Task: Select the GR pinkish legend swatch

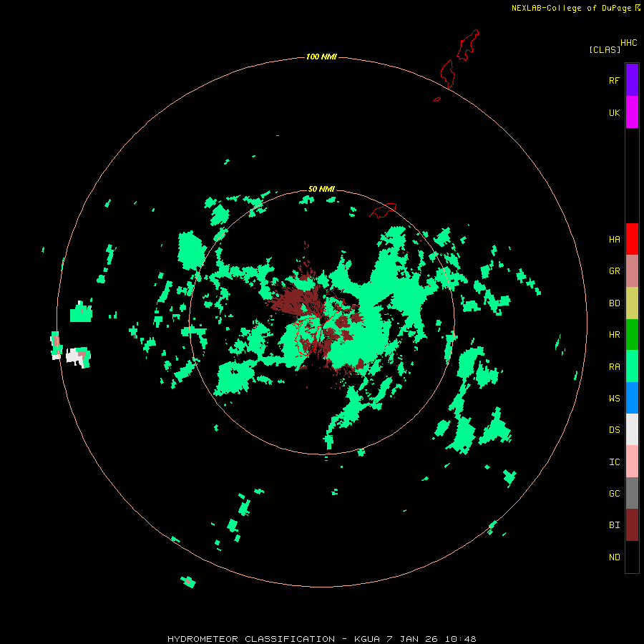Action: (632, 271)
